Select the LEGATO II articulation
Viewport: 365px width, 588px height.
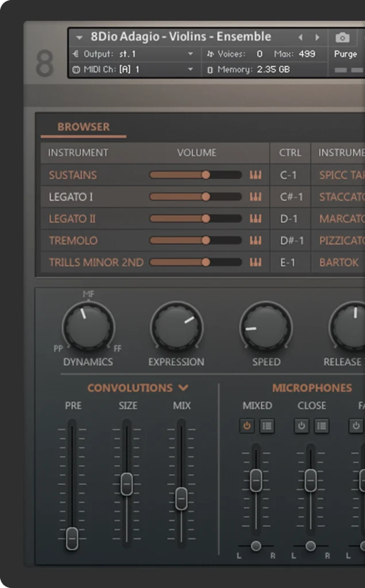click(72, 219)
